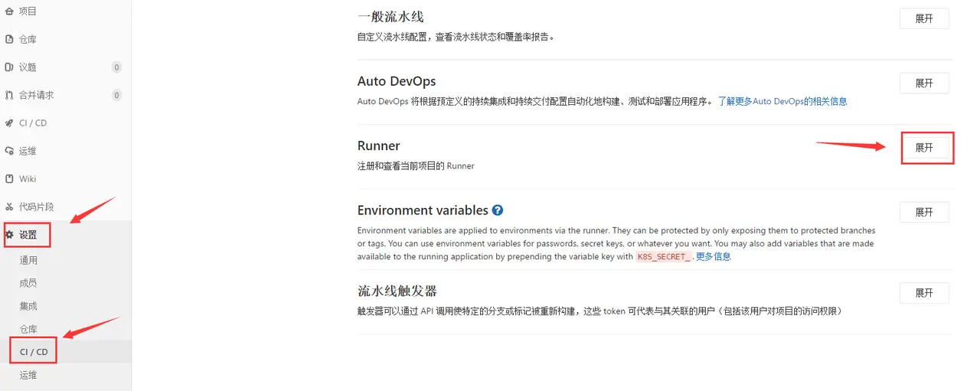
Task: Select 集成 under settings submenu
Action: 28,306
